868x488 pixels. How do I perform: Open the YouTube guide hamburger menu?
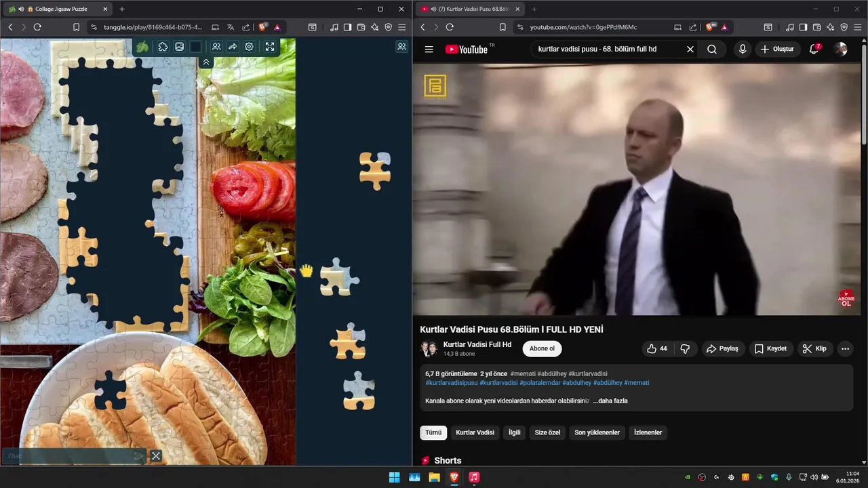click(x=429, y=49)
